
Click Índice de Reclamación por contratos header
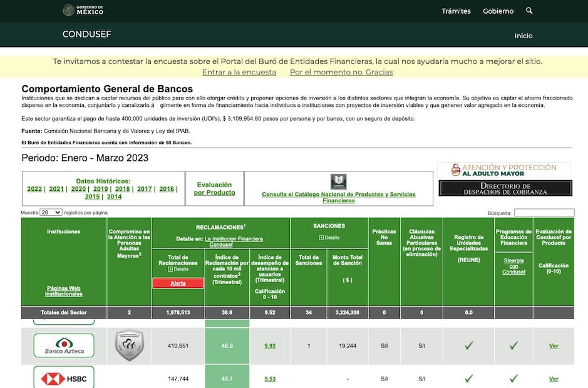tap(227, 270)
